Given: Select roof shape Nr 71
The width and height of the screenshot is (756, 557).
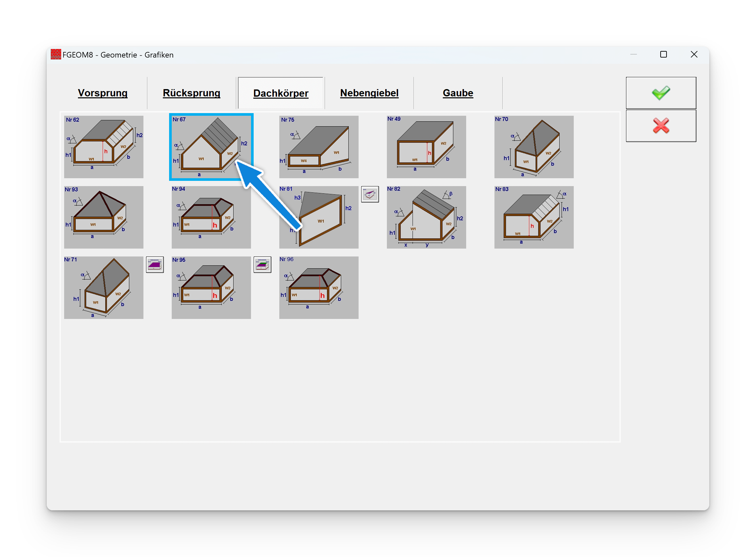Looking at the screenshot, I should tap(104, 288).
